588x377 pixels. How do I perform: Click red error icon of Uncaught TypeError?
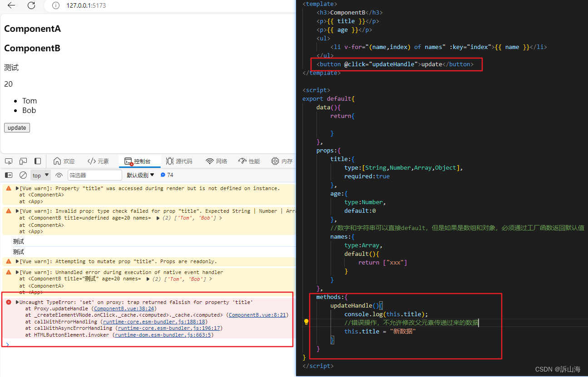click(x=9, y=302)
